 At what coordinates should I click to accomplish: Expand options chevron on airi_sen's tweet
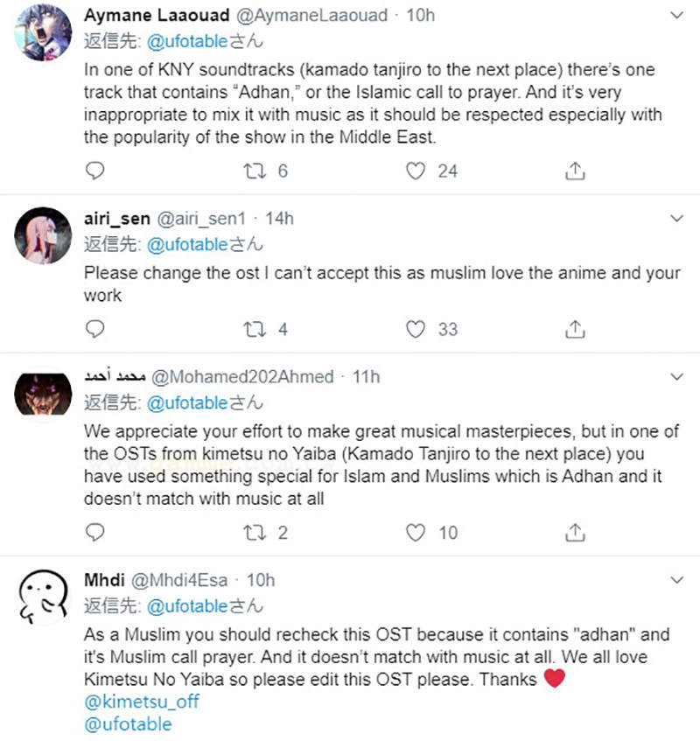click(676, 218)
